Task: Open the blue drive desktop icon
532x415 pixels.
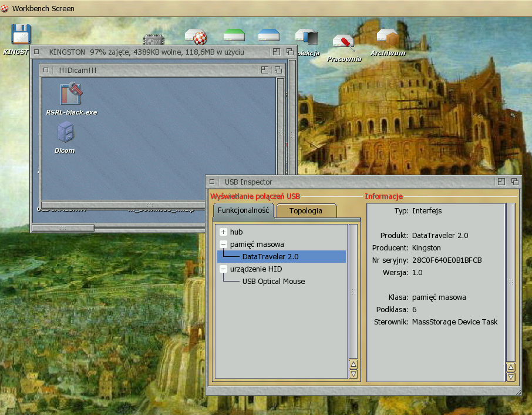Action: pos(269,35)
